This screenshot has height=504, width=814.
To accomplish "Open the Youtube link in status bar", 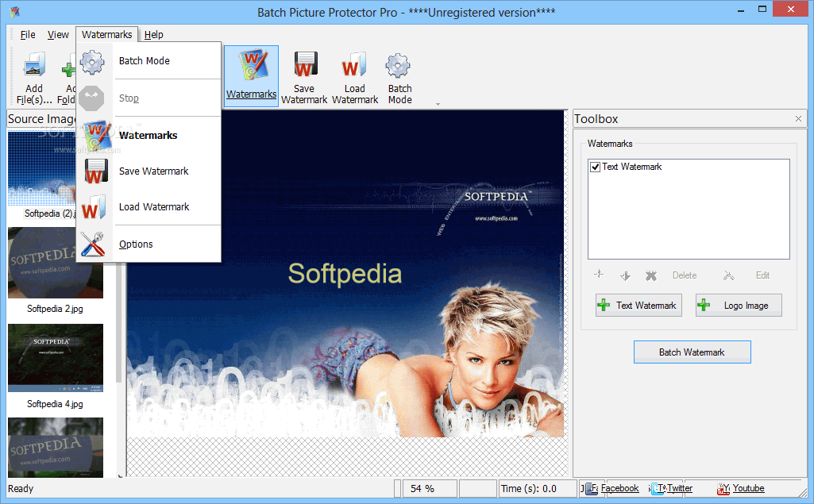I will [x=748, y=488].
